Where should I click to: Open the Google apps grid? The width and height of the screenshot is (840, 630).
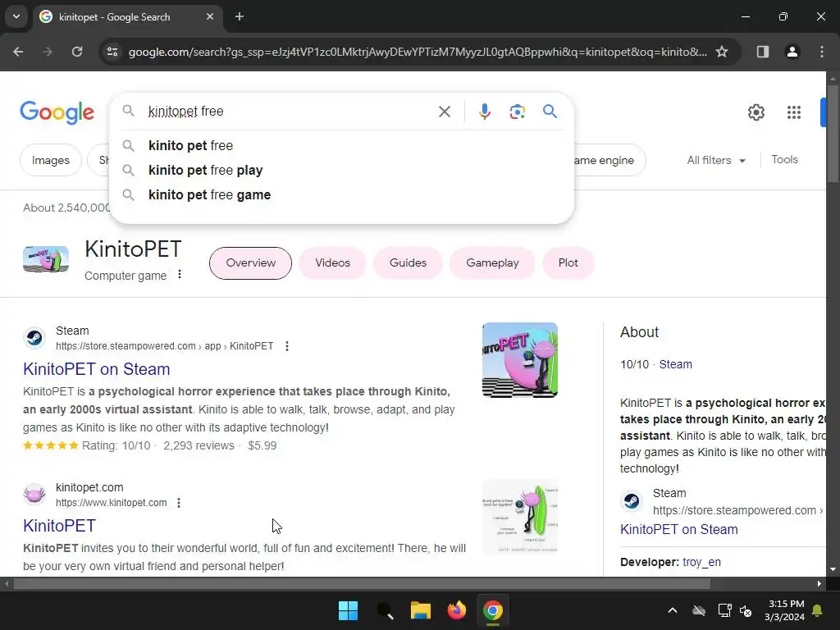793,112
